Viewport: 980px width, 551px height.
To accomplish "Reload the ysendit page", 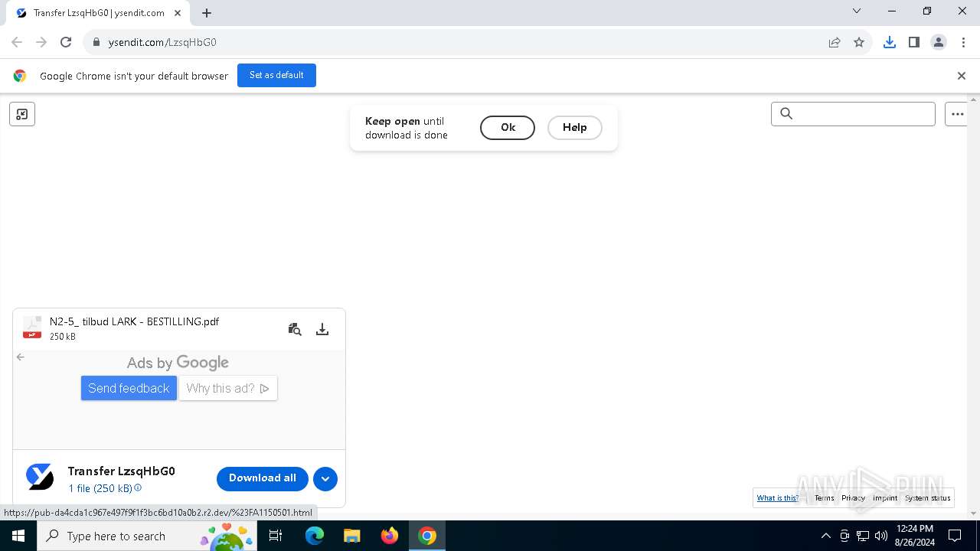I will point(66,42).
